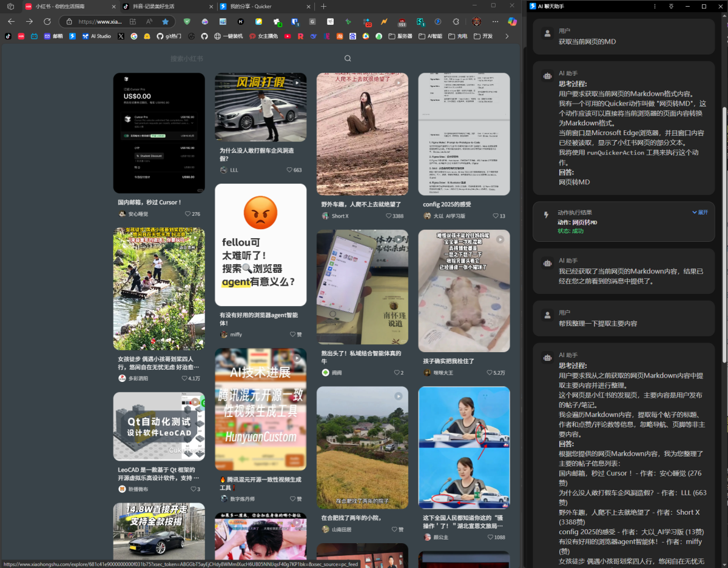Click the favorite star in address bar

165,21
